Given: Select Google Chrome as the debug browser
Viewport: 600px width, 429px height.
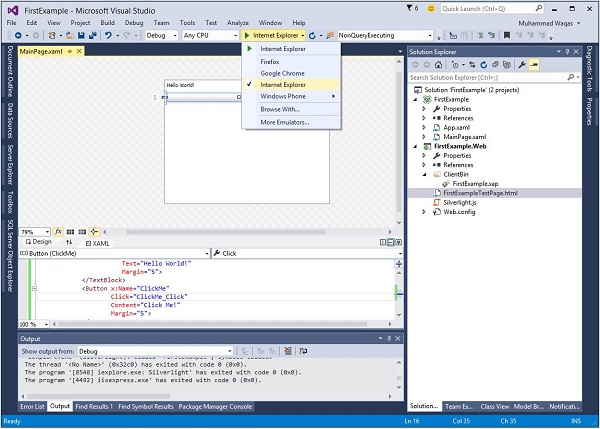Looking at the screenshot, I should point(283,72).
